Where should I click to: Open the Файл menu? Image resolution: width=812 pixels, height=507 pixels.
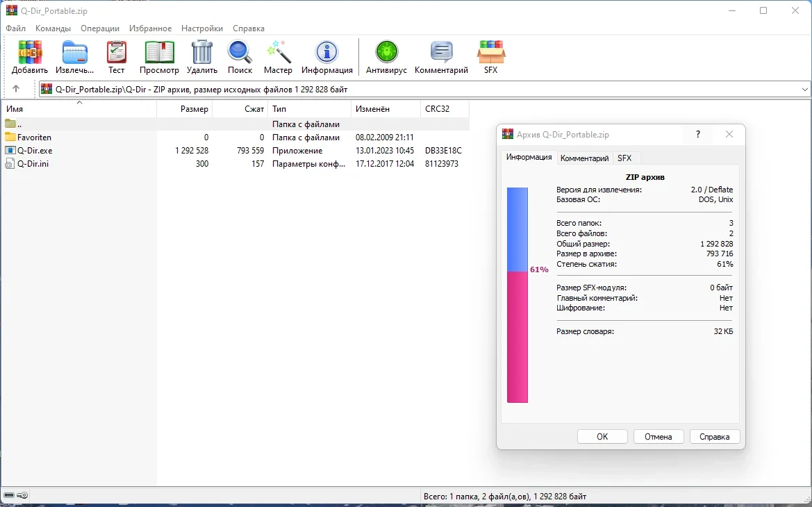(15, 28)
